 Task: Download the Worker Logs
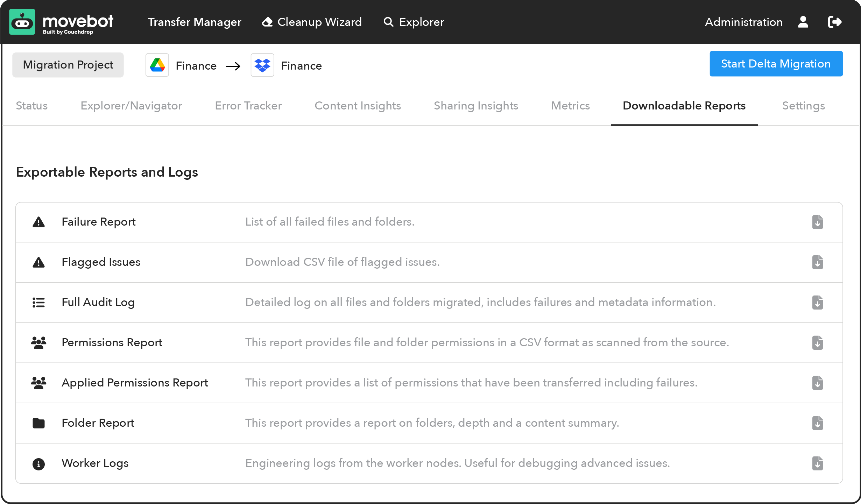coord(817,463)
